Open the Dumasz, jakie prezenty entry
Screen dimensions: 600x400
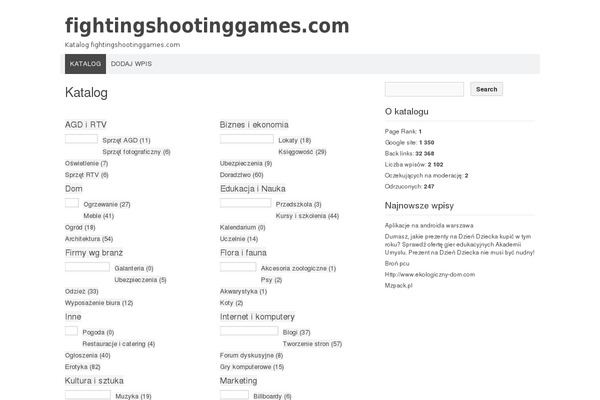click(460, 245)
